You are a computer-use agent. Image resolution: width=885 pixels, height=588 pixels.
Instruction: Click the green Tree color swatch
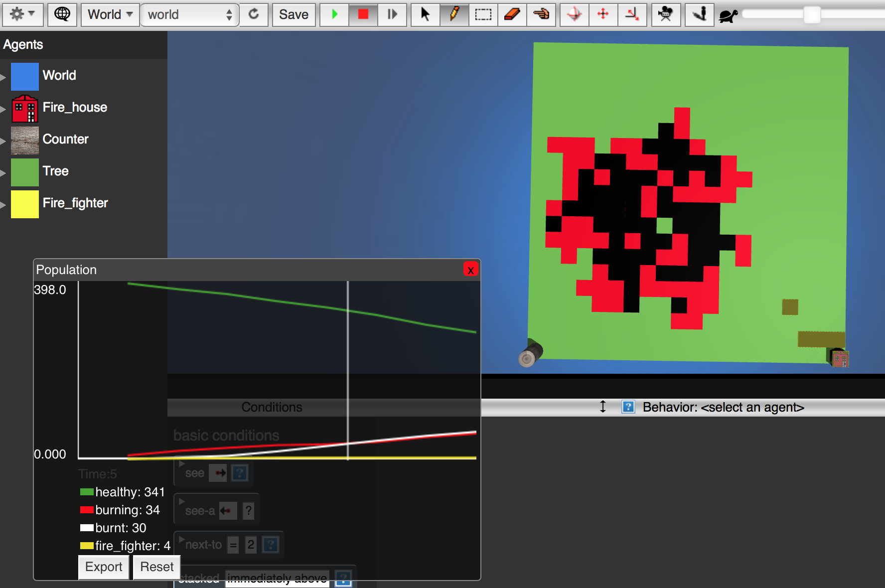(x=25, y=172)
